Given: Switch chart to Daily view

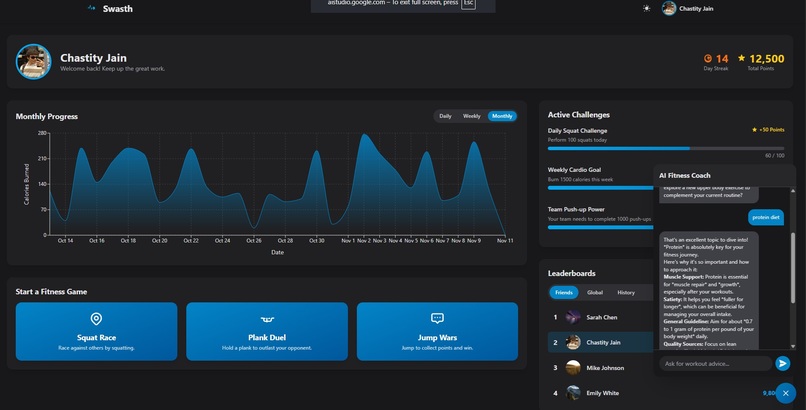Looking at the screenshot, I should 445,116.
